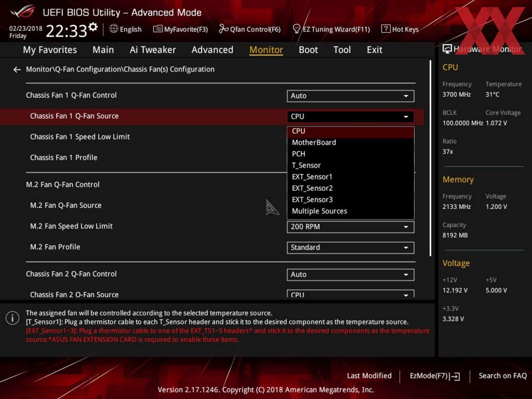
Task: Select T_Sensor as the fan source
Action: tap(350, 165)
